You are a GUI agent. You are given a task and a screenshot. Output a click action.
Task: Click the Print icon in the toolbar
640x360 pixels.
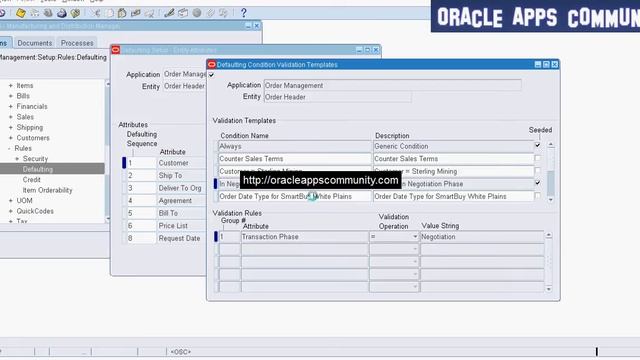62,13
